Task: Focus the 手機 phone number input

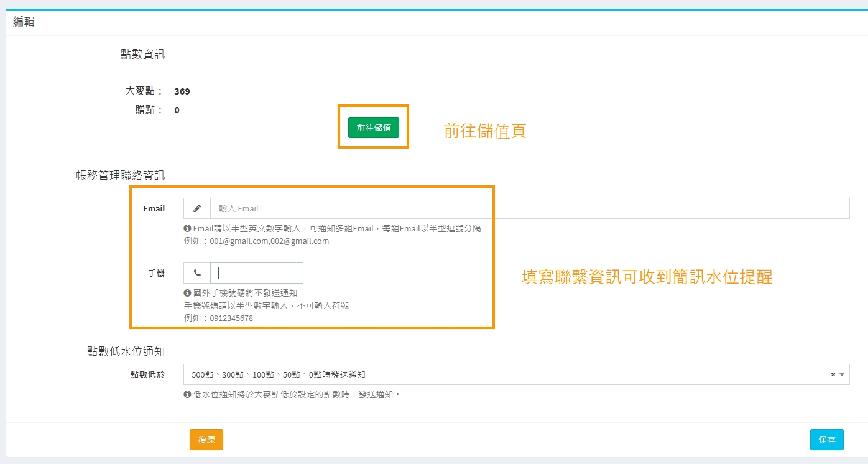Action: (x=256, y=273)
